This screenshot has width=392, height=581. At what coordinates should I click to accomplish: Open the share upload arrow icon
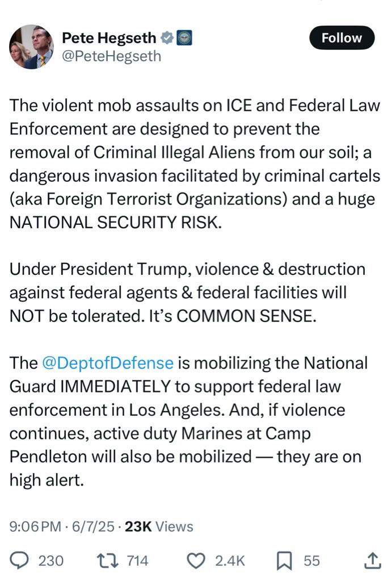point(372,560)
